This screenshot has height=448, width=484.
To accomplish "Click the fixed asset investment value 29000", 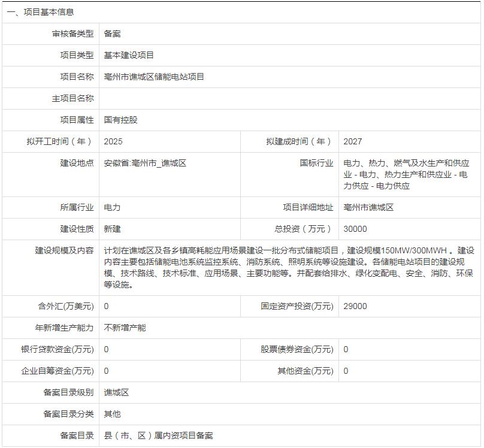I will click(x=355, y=305).
